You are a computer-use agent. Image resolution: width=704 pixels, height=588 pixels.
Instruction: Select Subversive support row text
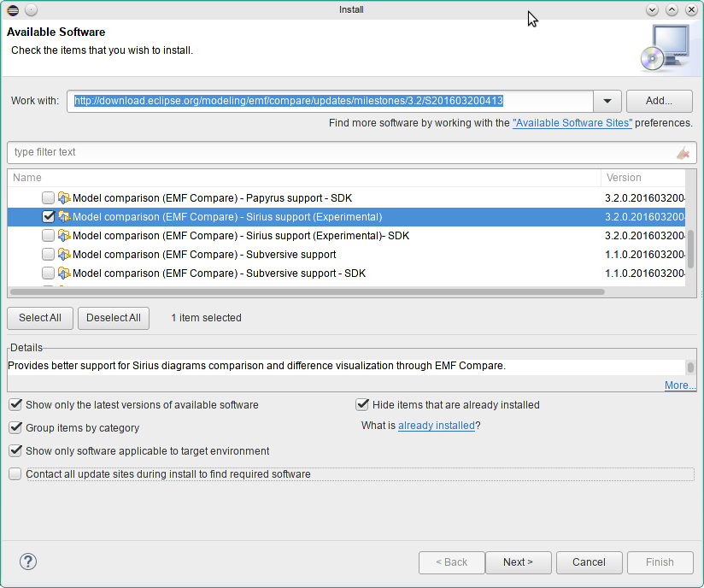point(204,255)
